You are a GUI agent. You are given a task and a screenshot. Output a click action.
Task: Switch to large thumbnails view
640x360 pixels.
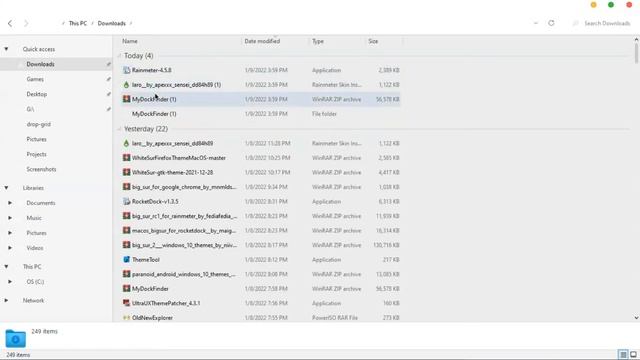pos(633,354)
